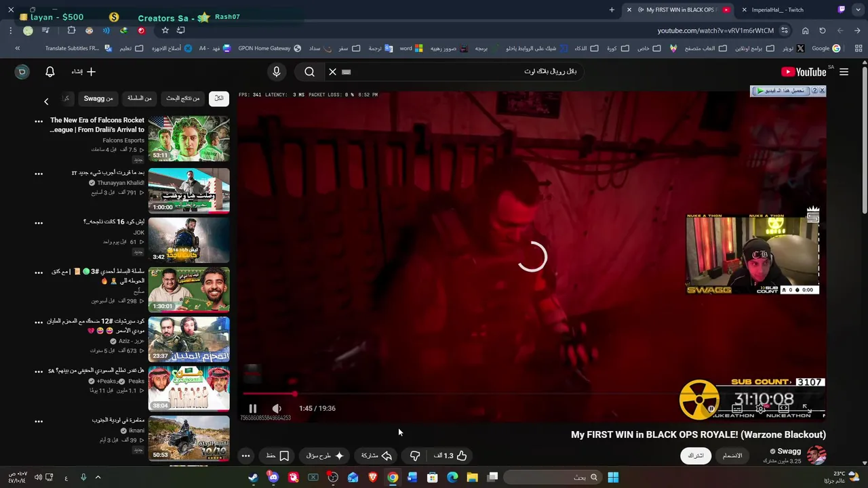868x488 pixels.
Task: Click the YouTube search magnifier button
Action: click(309, 71)
